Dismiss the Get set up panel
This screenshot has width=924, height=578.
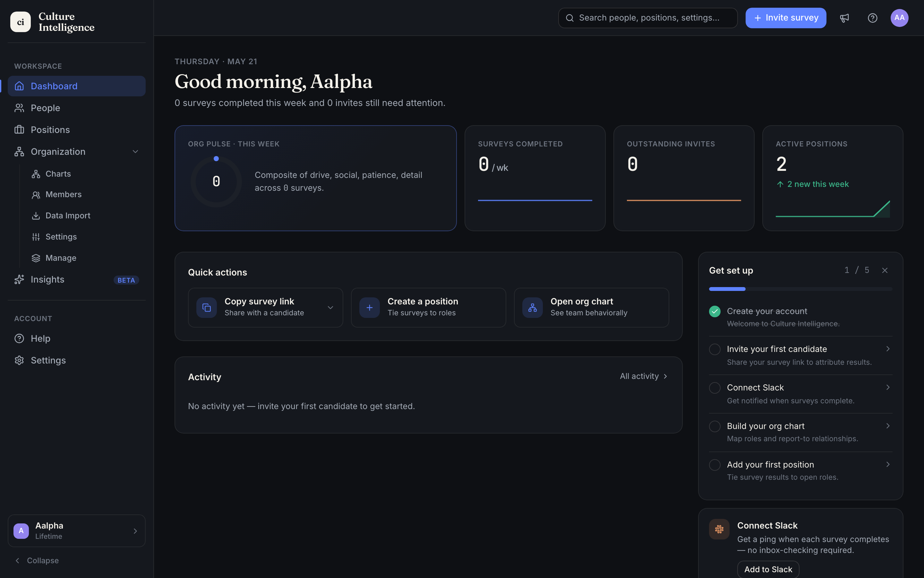(885, 271)
